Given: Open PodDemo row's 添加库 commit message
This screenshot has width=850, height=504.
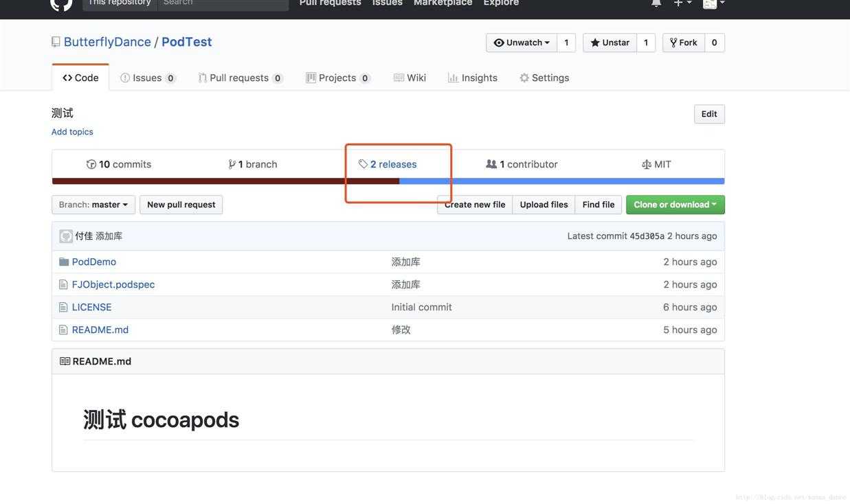Looking at the screenshot, I should [406, 262].
